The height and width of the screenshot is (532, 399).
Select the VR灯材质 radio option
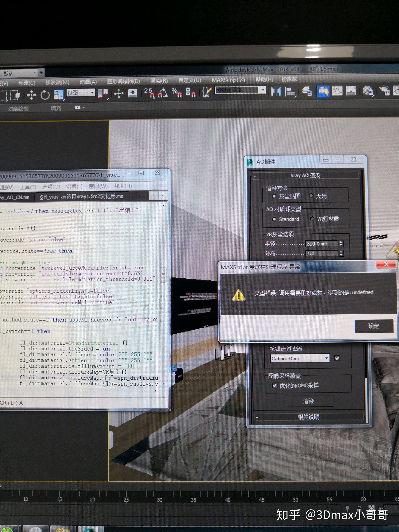(312, 219)
